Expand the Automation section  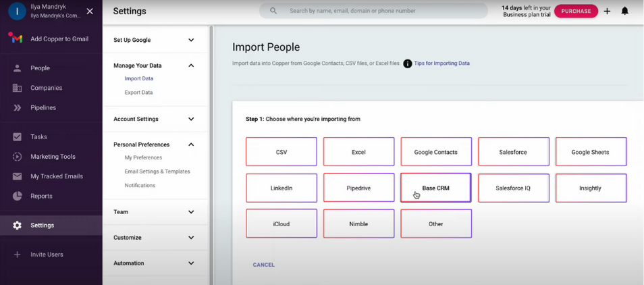(x=191, y=263)
